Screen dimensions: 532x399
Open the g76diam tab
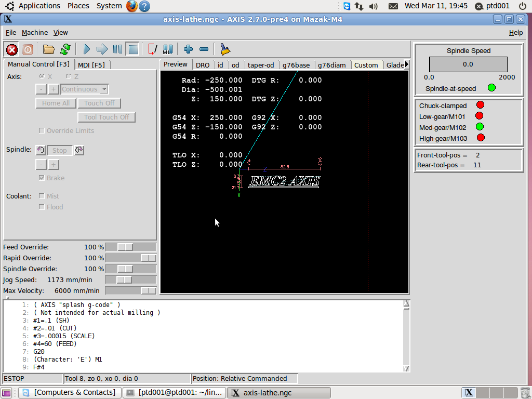331,65
